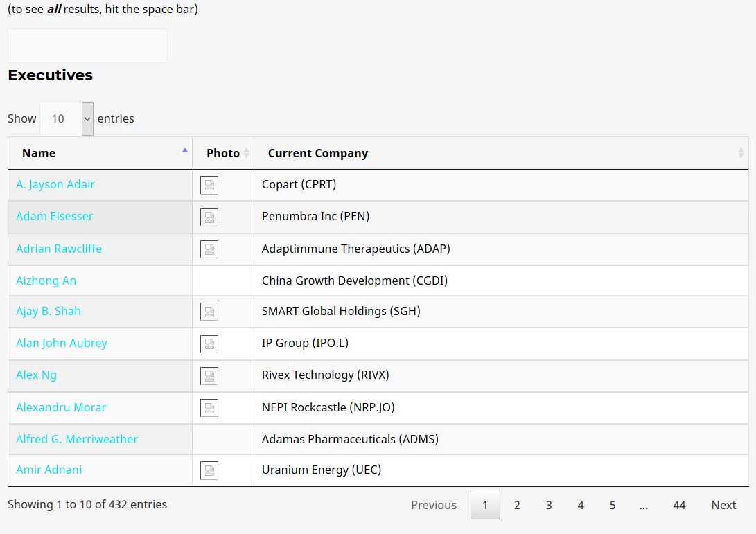Viewport: 756px width, 534px height.
Task: Open A. Jayson Adair profile link
Action: [x=55, y=185]
